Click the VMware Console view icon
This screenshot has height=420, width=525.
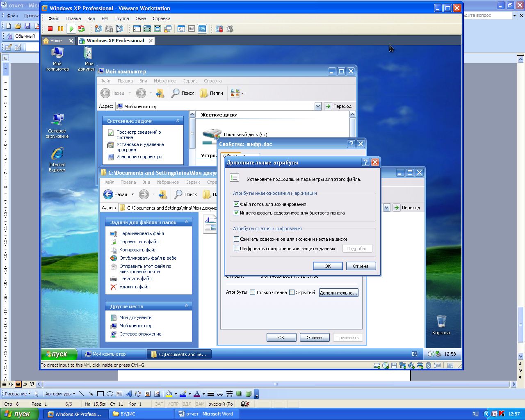(x=202, y=29)
